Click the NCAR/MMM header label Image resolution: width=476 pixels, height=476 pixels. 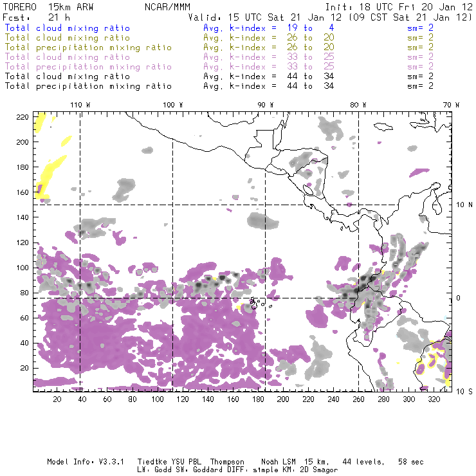pos(167,7)
